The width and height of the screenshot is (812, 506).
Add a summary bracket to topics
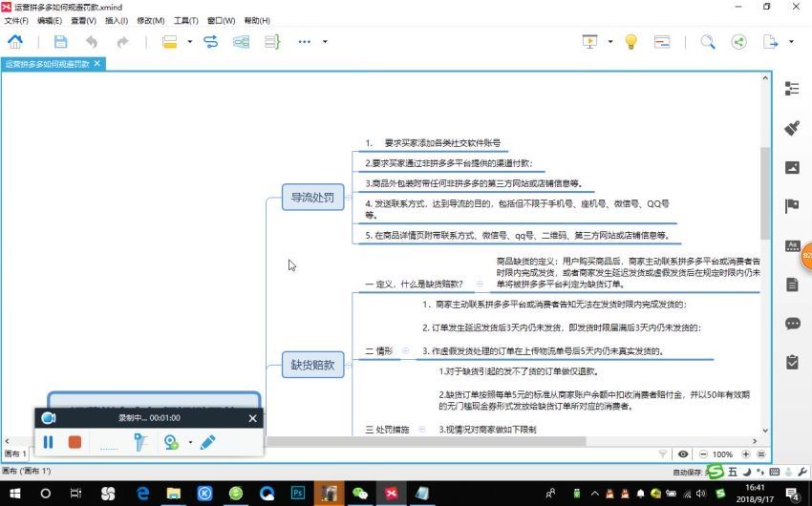[x=272, y=41]
